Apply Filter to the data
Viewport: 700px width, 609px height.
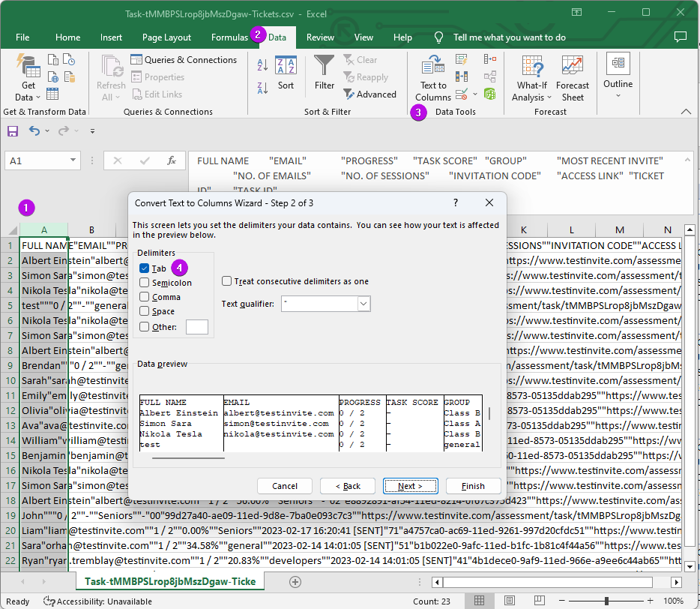point(324,73)
